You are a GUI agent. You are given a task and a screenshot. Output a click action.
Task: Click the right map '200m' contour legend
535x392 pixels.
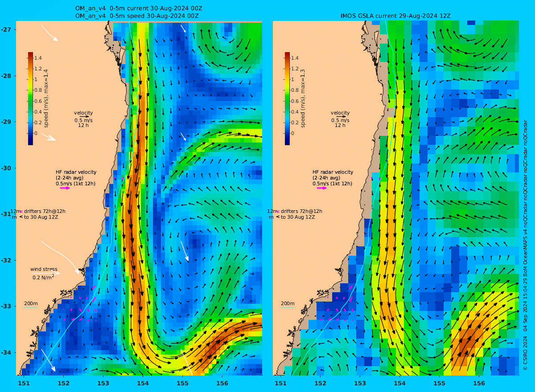288,304
